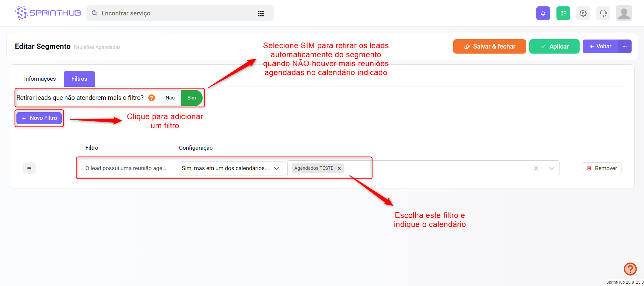Viewport: 644px width, 286px height.
Task: Switch to the Filtros tab
Action: click(x=79, y=79)
